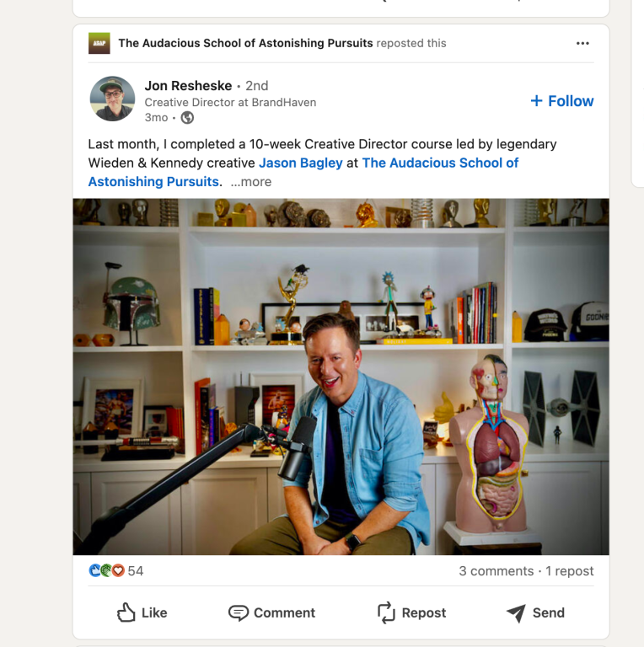Follow Jon Resheske
This screenshot has height=647, width=644.
tap(562, 101)
